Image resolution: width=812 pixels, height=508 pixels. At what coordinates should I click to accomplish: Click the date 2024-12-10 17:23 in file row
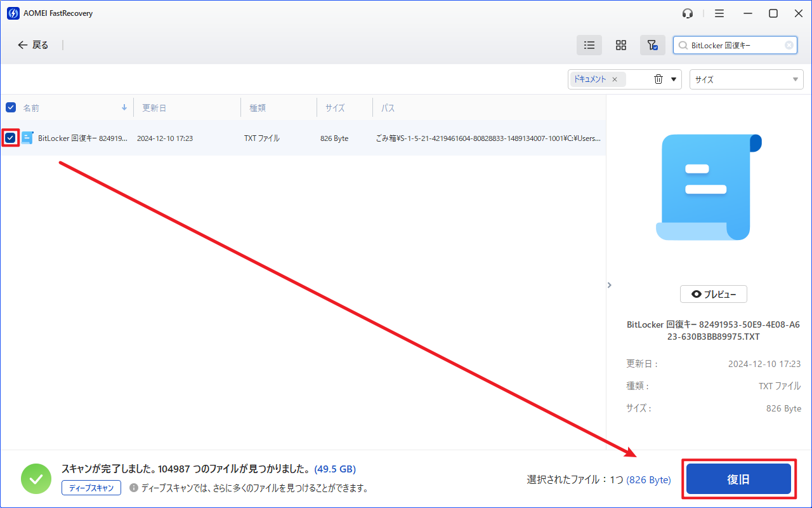(165, 138)
